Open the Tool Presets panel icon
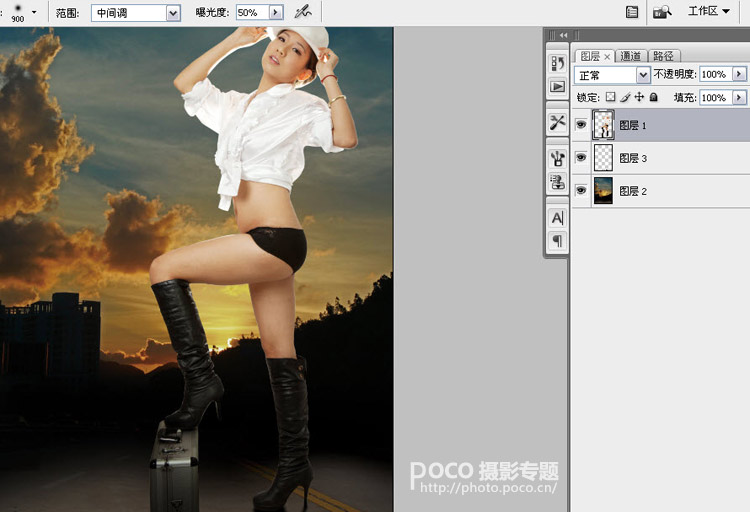The height and width of the screenshot is (512, 750). pyautogui.click(x=557, y=122)
